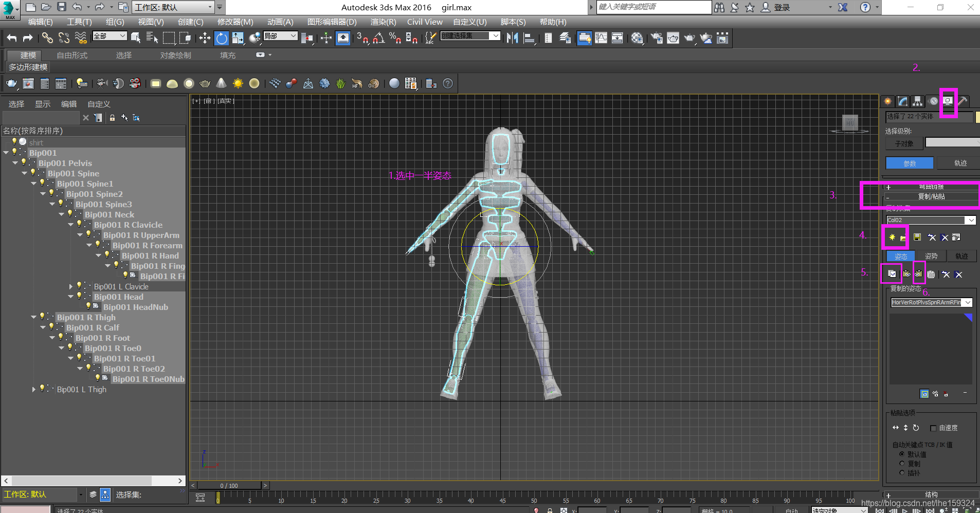Click the scene explorer search field
The height and width of the screenshot is (513, 980).
pyautogui.click(x=41, y=118)
